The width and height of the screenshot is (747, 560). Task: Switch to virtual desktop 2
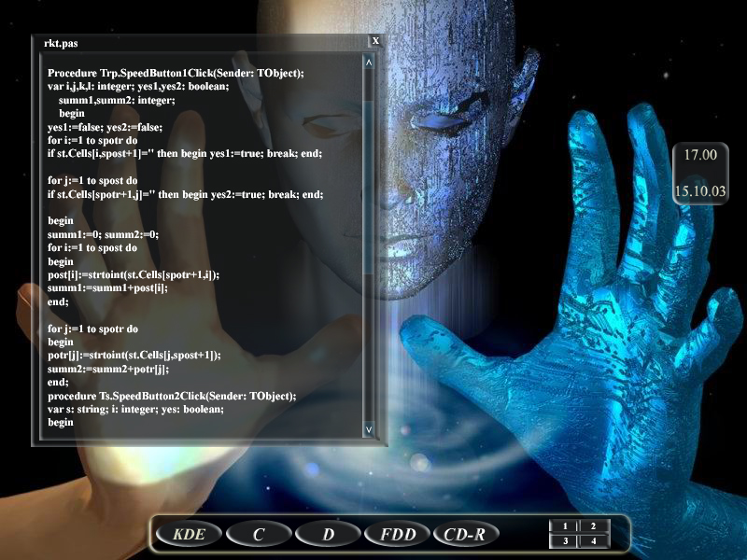pos(594,526)
